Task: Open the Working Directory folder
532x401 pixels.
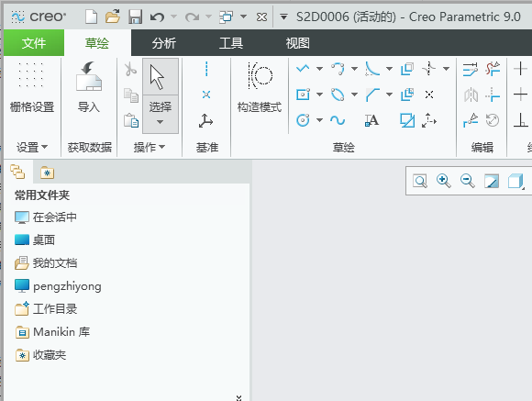Action: [x=46, y=309]
